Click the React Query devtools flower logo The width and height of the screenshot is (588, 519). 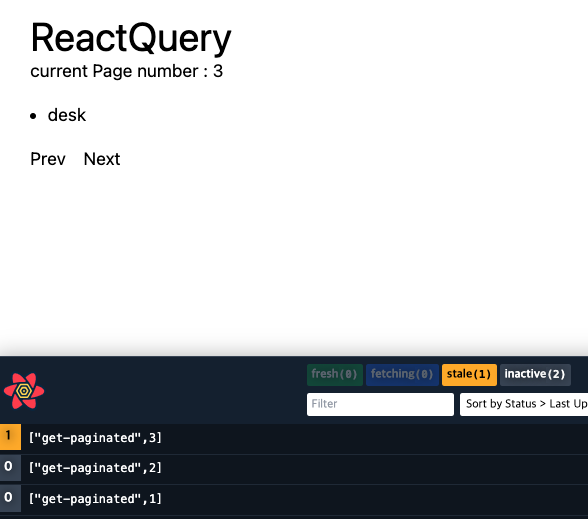pos(24,391)
